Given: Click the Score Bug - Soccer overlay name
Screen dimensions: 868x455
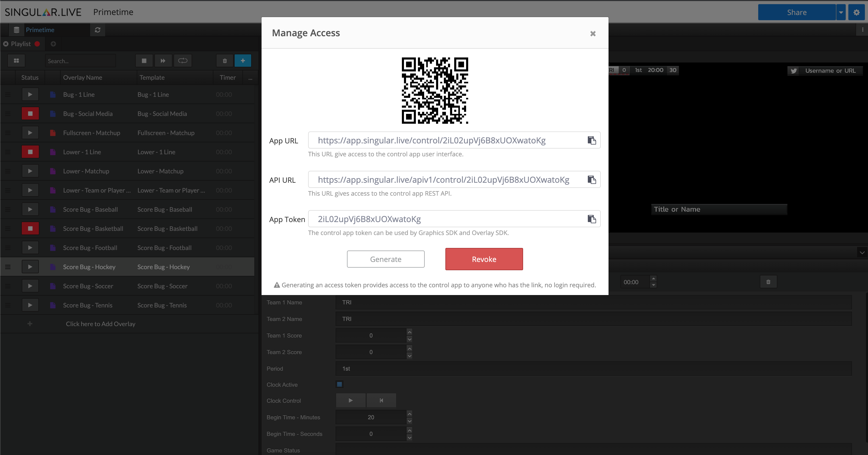Looking at the screenshot, I should point(88,286).
